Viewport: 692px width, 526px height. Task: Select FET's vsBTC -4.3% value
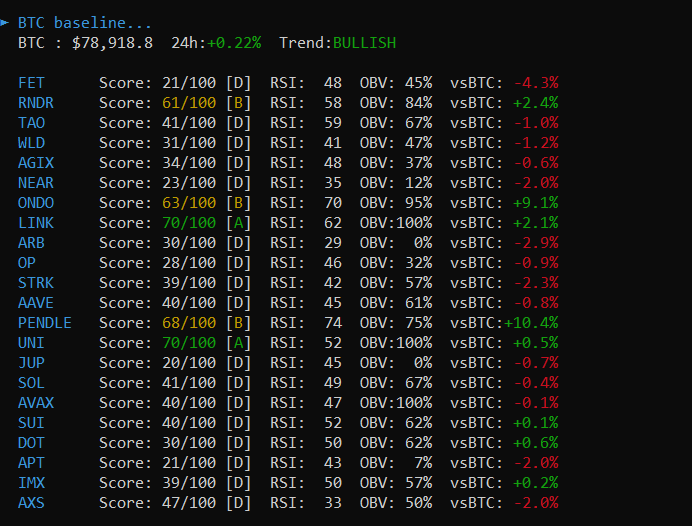coord(536,83)
